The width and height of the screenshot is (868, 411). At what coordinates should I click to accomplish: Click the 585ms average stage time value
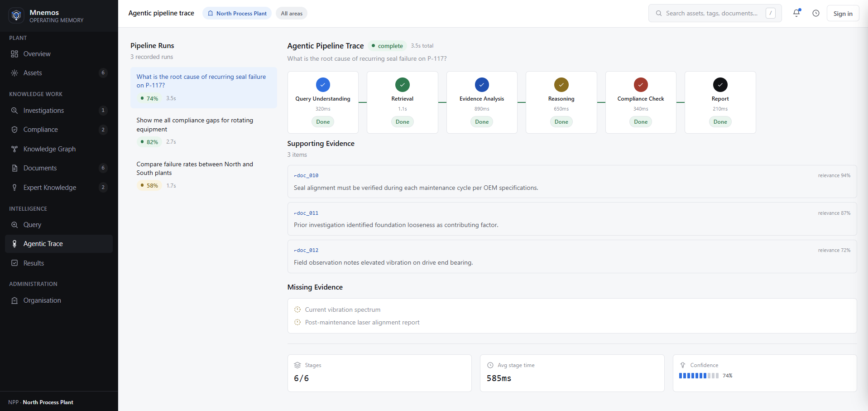pyautogui.click(x=499, y=378)
